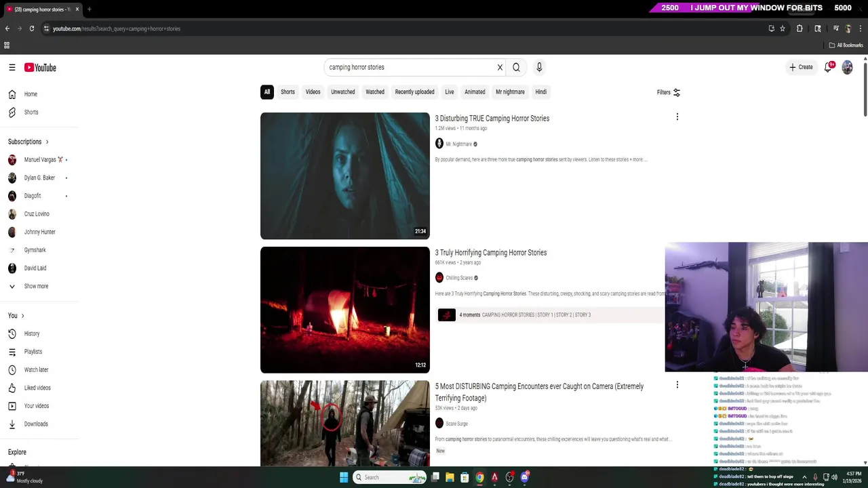Open Microsoft Store from the taskbar
Image resolution: width=868 pixels, height=488 pixels.
pos(465,477)
